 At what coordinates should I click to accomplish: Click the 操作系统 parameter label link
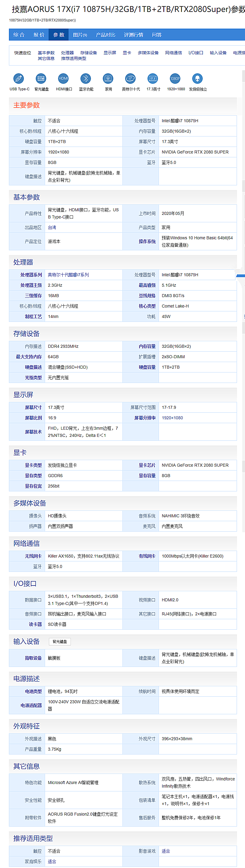coord(147,241)
